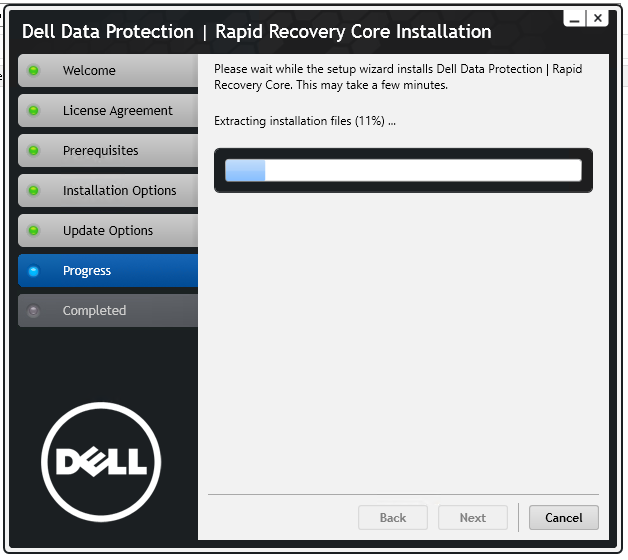This screenshot has height=560, width=628.
Task: Click the green status dot beside Welcome
Action: click(34, 71)
